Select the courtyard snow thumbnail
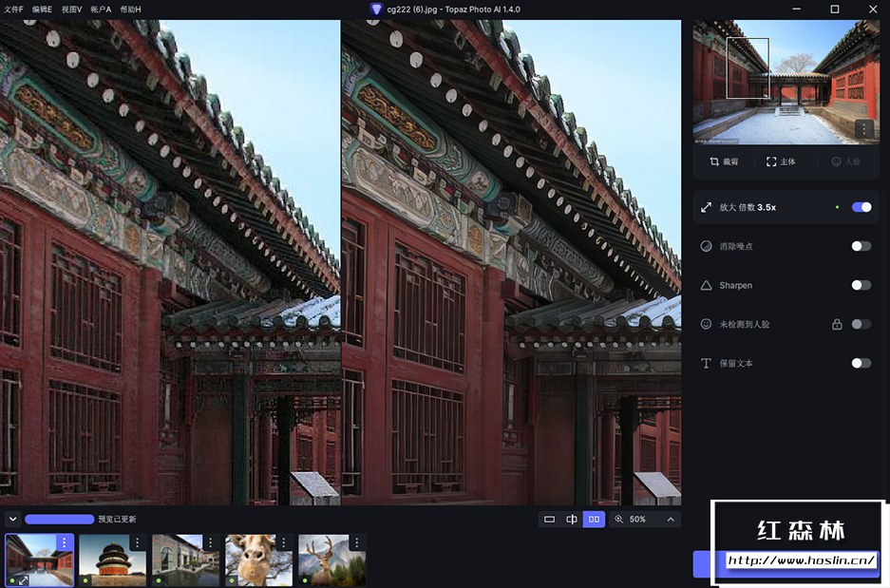 pos(39,560)
